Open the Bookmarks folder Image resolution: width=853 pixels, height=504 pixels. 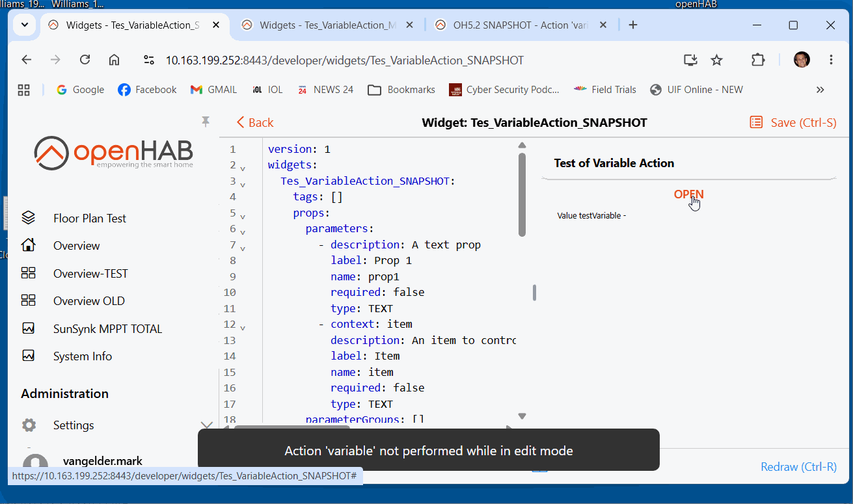[x=401, y=90]
